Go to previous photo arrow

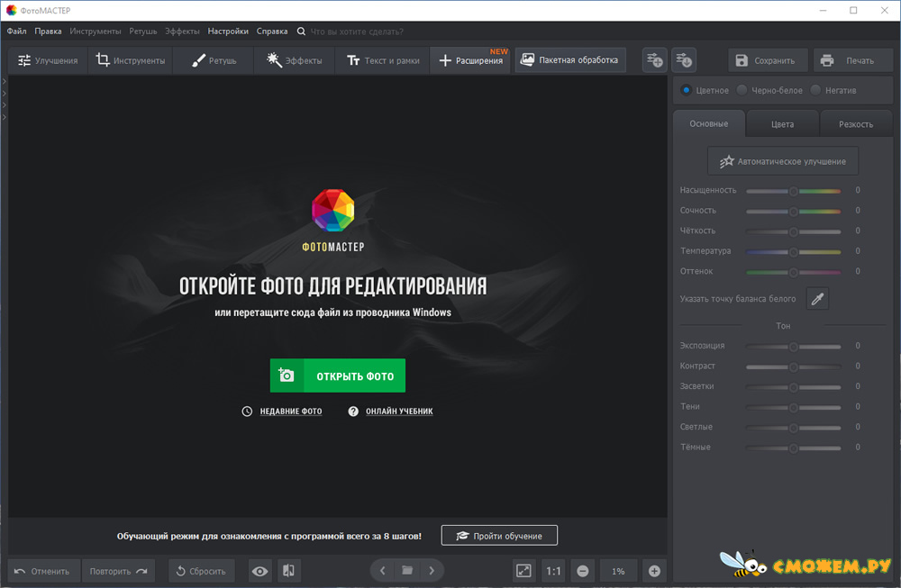(383, 571)
